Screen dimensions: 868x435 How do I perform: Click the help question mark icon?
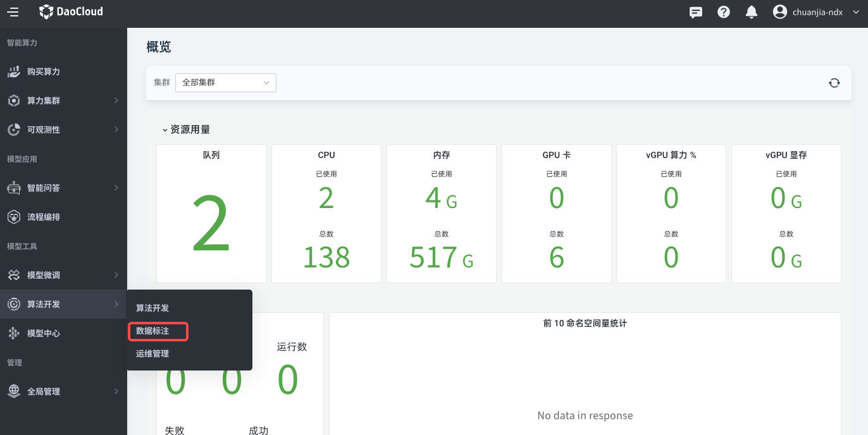click(724, 12)
